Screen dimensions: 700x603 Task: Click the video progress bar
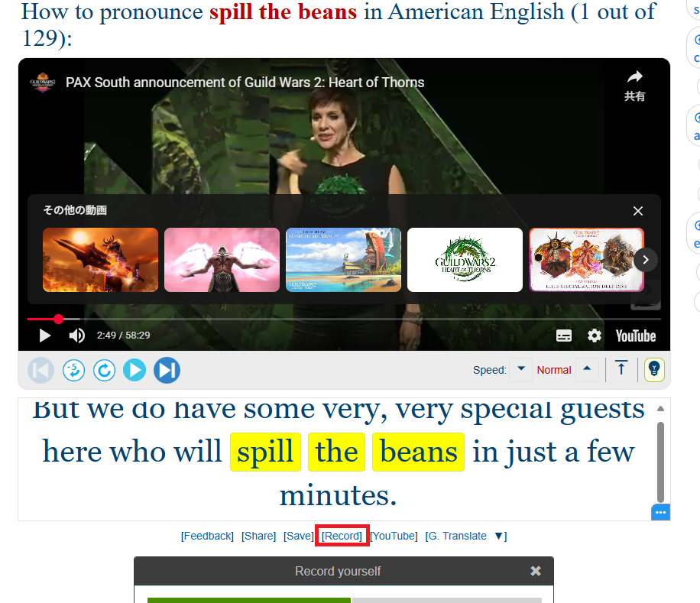pyautogui.click(x=344, y=319)
